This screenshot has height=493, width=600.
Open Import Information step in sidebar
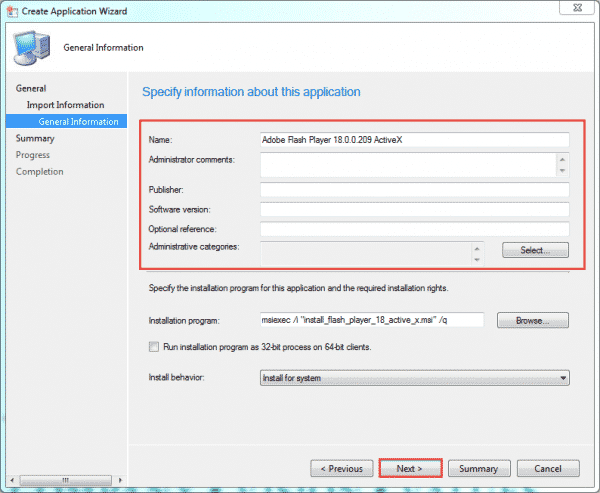(x=65, y=105)
